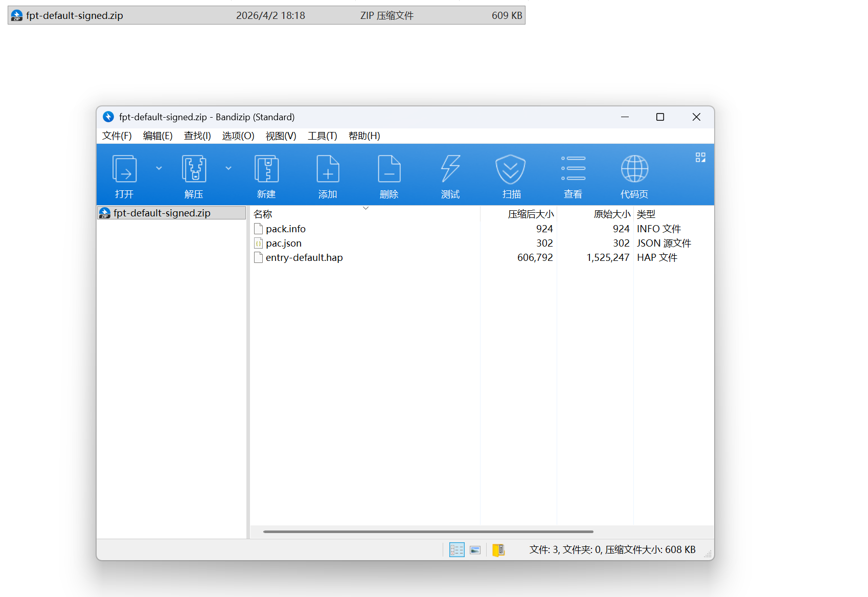
Task: Click the HAP 文件 type cell
Action: click(657, 257)
